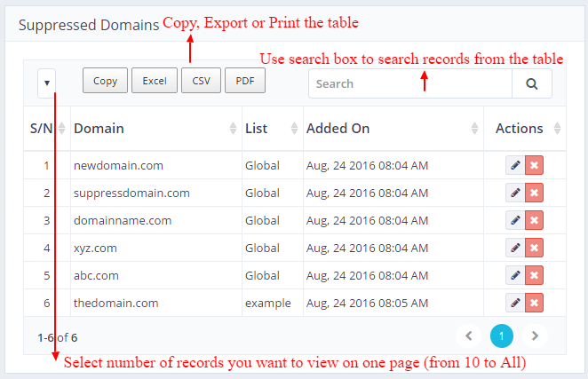Go to page 1 in pagination

(501, 336)
